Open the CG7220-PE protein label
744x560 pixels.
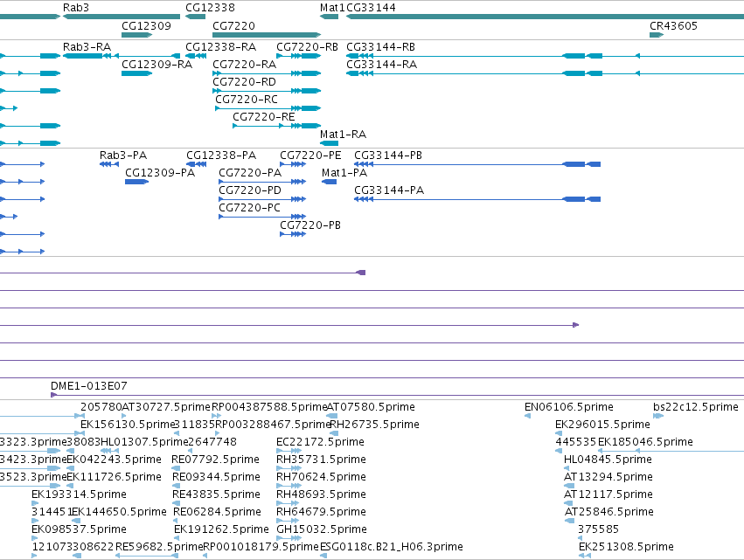[x=310, y=156]
